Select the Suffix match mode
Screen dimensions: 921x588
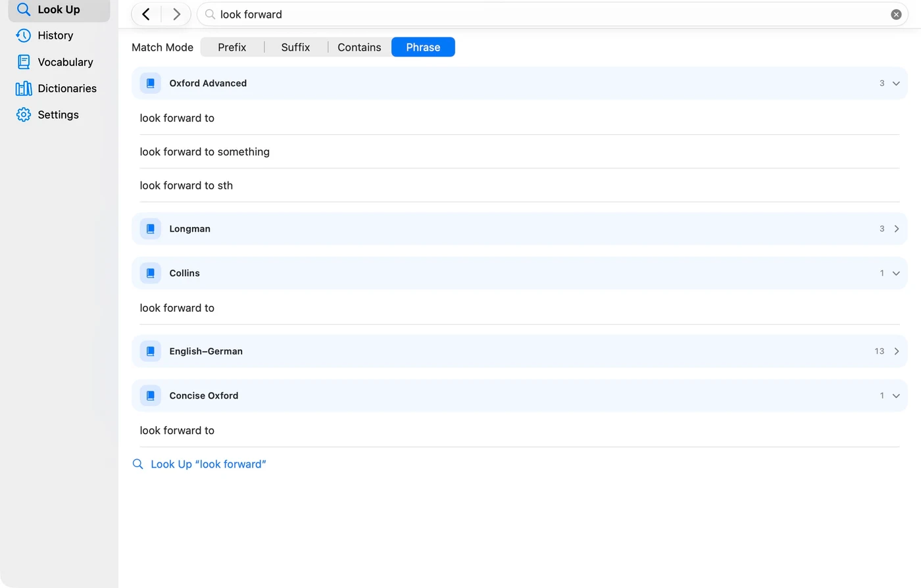click(295, 47)
